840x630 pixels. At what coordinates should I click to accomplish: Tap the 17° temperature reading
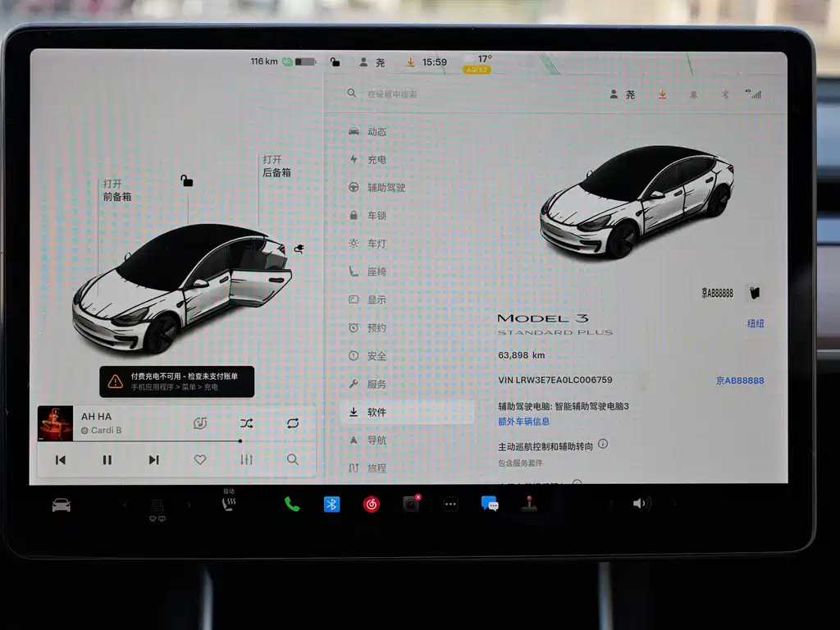pos(484,59)
